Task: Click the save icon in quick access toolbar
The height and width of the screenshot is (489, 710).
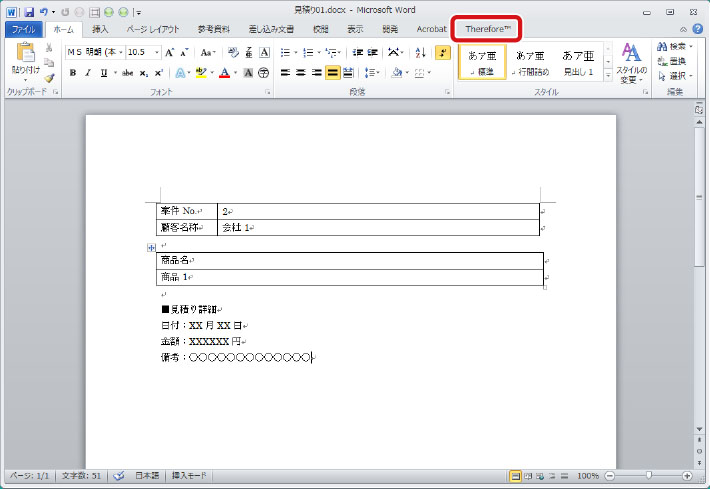Action: 30,11
